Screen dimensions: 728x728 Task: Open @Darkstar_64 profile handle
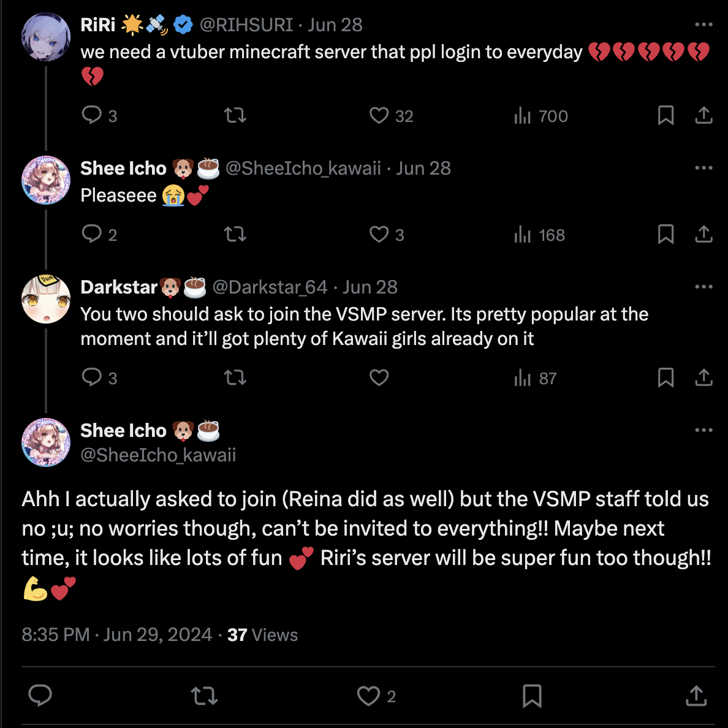[x=270, y=287]
